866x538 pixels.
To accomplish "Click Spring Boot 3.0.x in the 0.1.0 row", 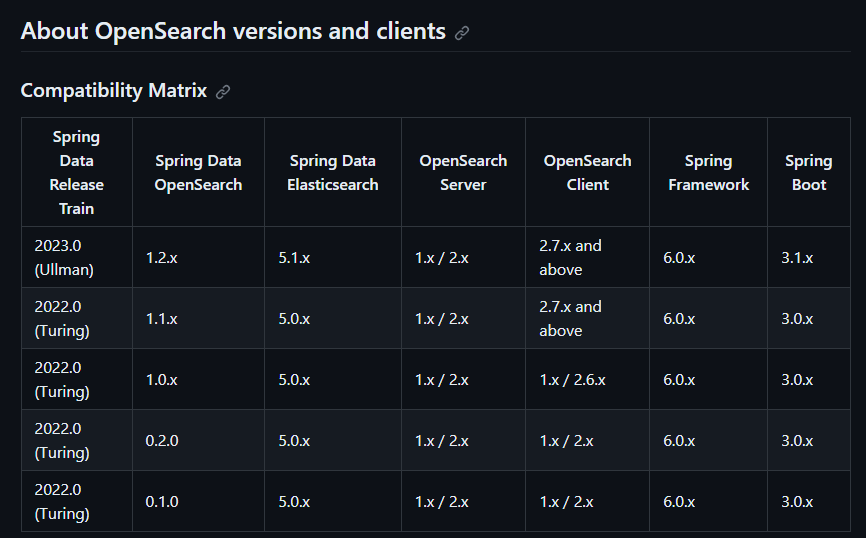I will pyautogui.click(x=809, y=502).
